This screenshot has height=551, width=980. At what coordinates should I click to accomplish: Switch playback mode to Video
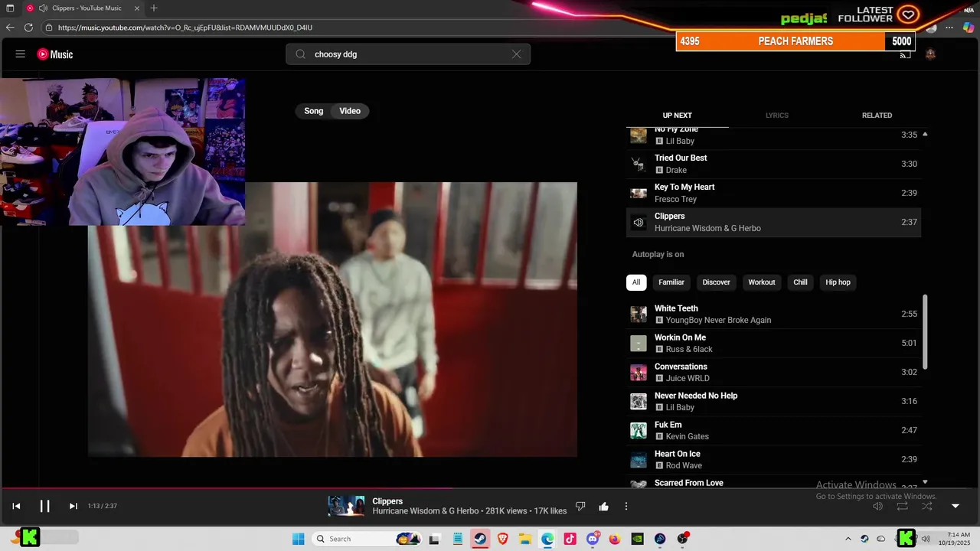pos(350,111)
